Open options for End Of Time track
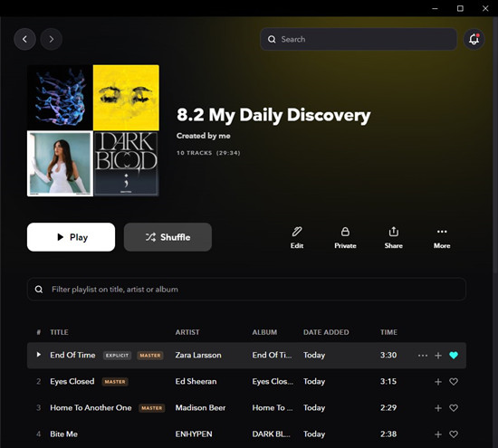 coord(423,356)
